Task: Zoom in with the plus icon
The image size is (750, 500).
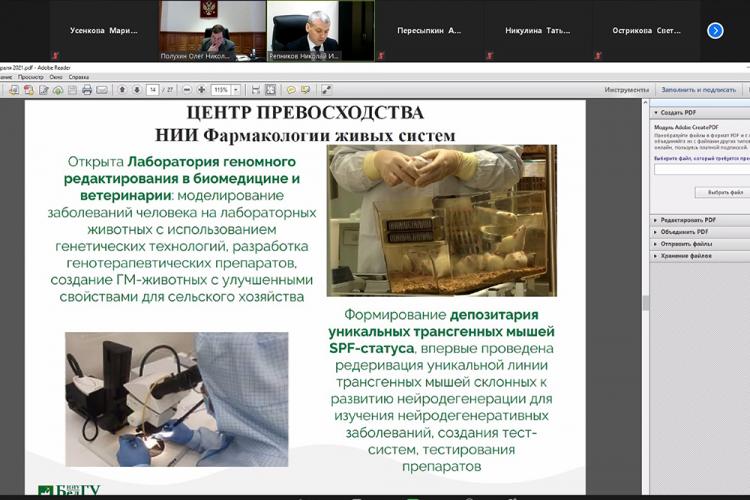Action: [200, 90]
